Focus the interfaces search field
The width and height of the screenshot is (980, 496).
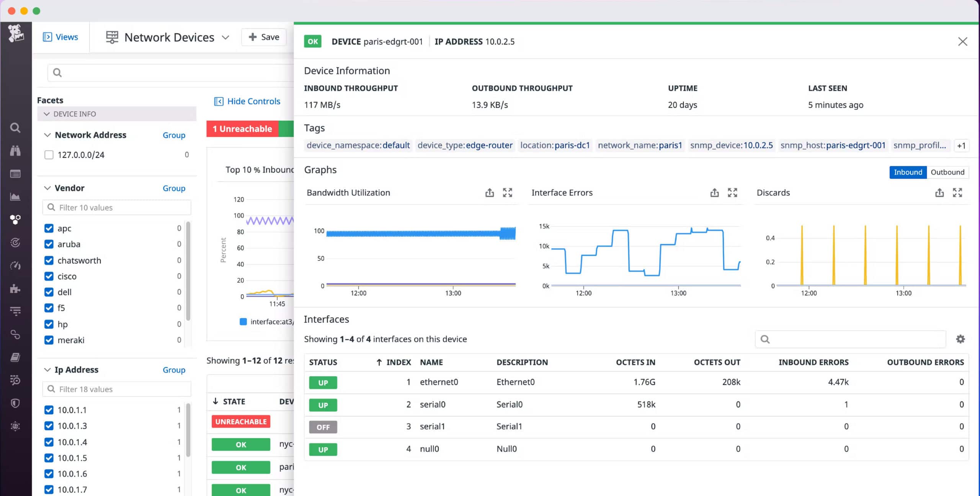pyautogui.click(x=851, y=339)
